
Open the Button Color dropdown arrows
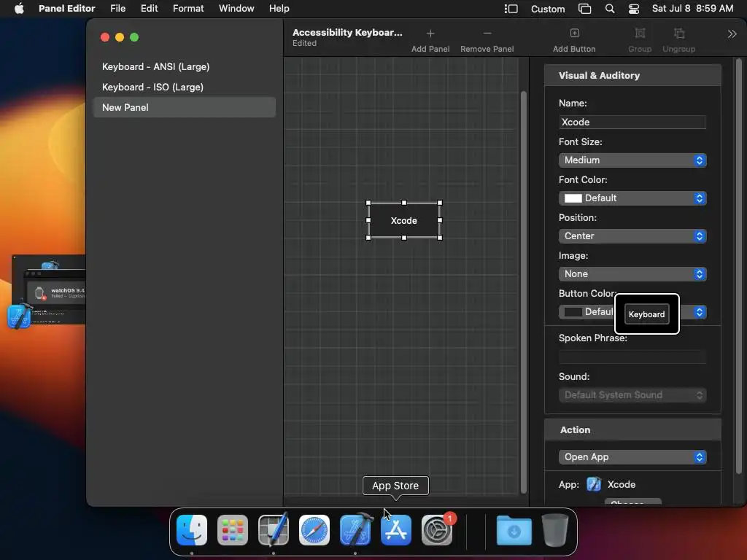(x=699, y=312)
